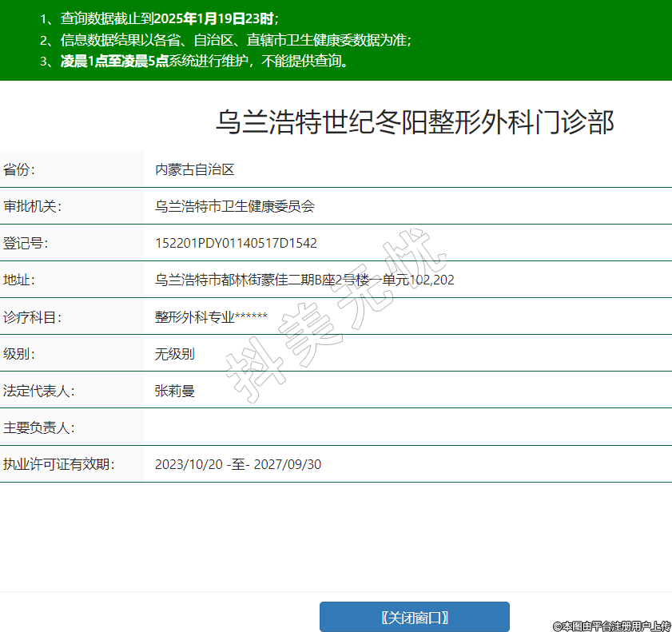The image size is (672, 632).
Task: Click the legal representative name 张莉曼
Action: 174,391
